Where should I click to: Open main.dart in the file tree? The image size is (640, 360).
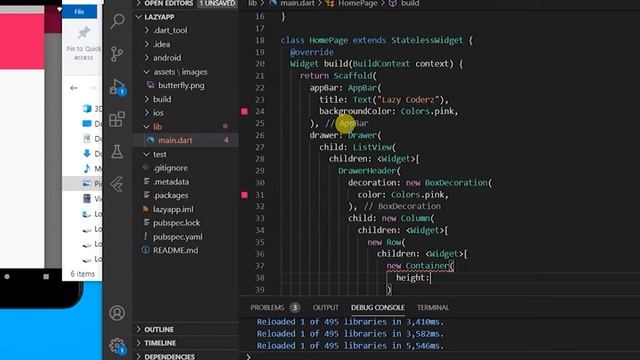click(x=175, y=140)
